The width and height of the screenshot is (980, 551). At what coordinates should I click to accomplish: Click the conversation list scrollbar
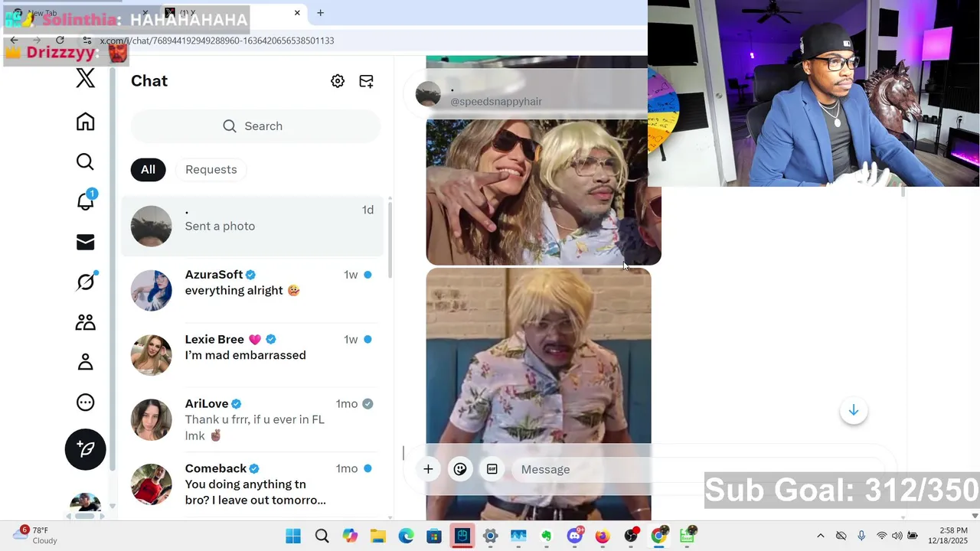click(x=390, y=239)
